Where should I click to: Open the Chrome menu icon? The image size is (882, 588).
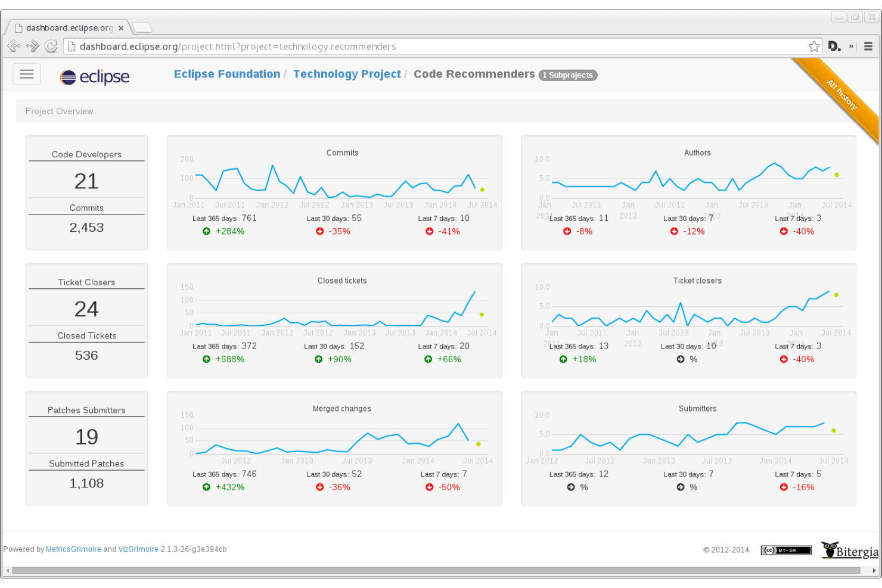pos(868,46)
